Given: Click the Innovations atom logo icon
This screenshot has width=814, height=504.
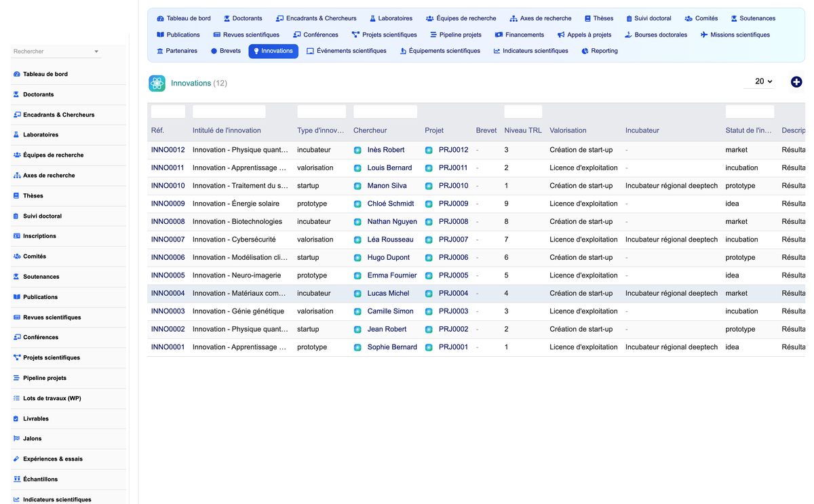Looking at the screenshot, I should click(157, 83).
